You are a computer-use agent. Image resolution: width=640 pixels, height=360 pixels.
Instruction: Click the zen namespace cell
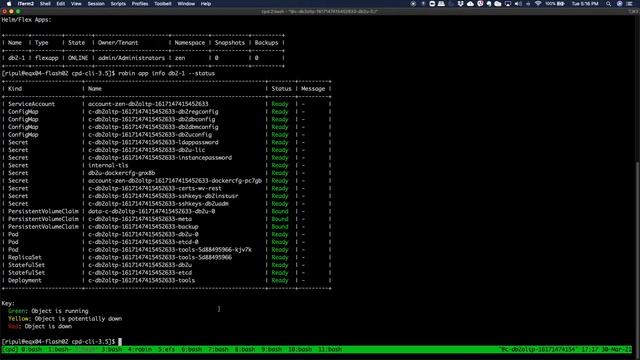pyautogui.click(x=180, y=58)
